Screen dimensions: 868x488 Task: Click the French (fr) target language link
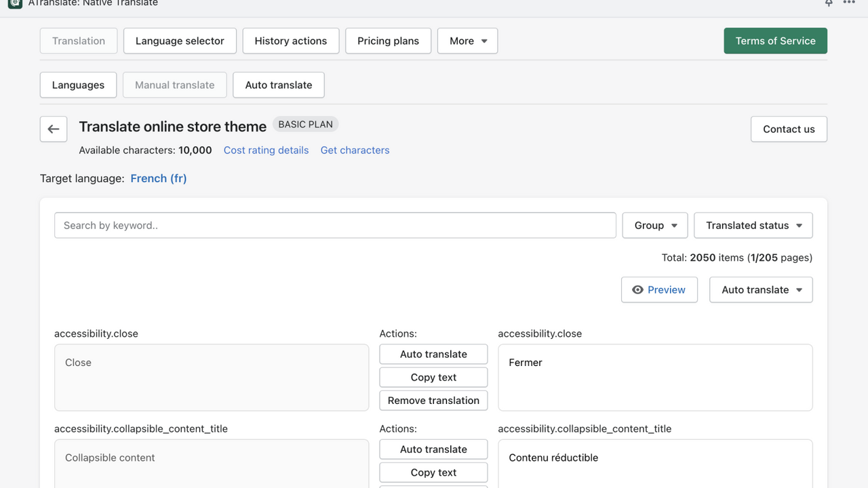point(159,178)
